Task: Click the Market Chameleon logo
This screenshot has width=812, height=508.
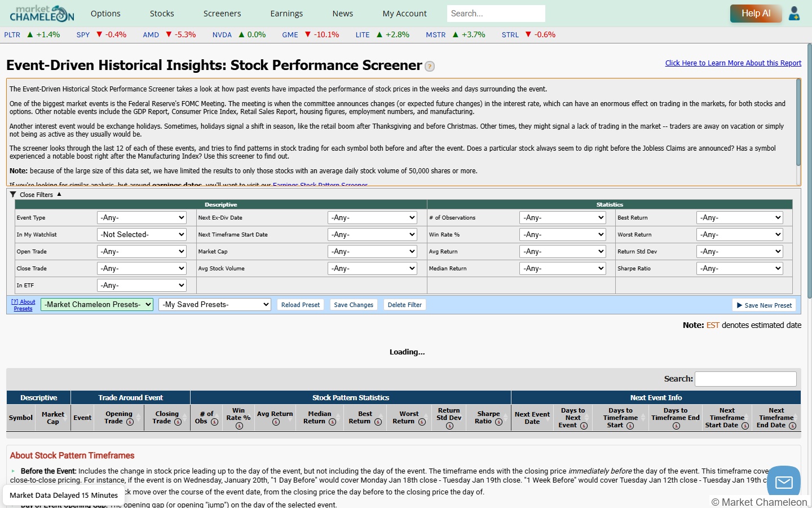Action: click(42, 13)
